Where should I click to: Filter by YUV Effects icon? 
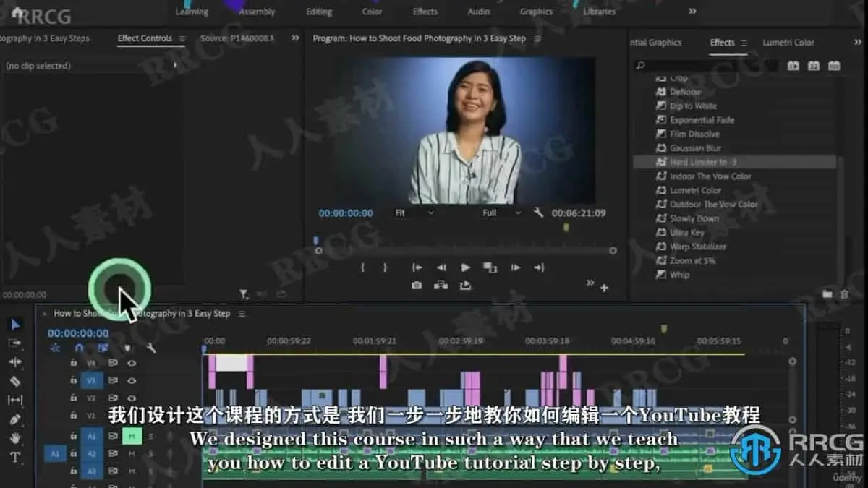834,66
